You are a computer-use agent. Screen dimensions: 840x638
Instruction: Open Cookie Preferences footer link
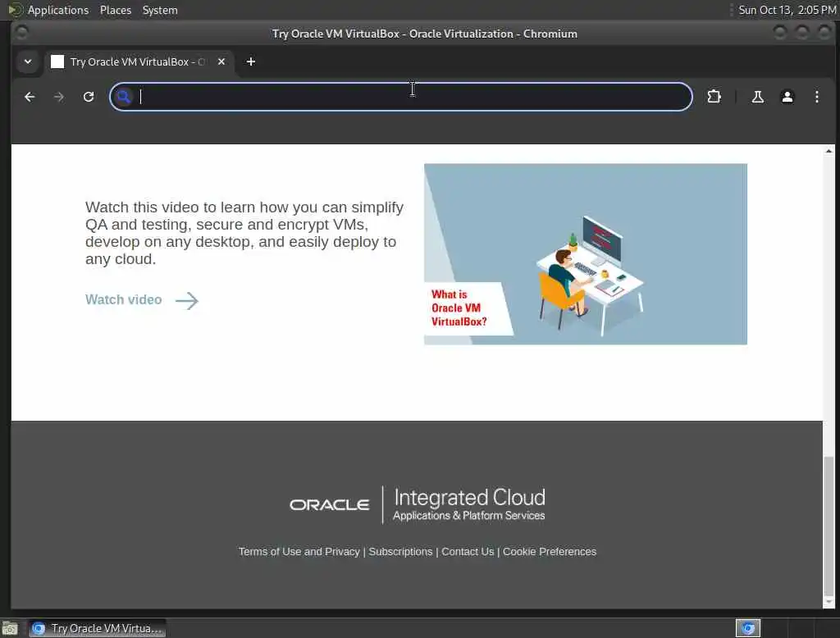coord(549,551)
